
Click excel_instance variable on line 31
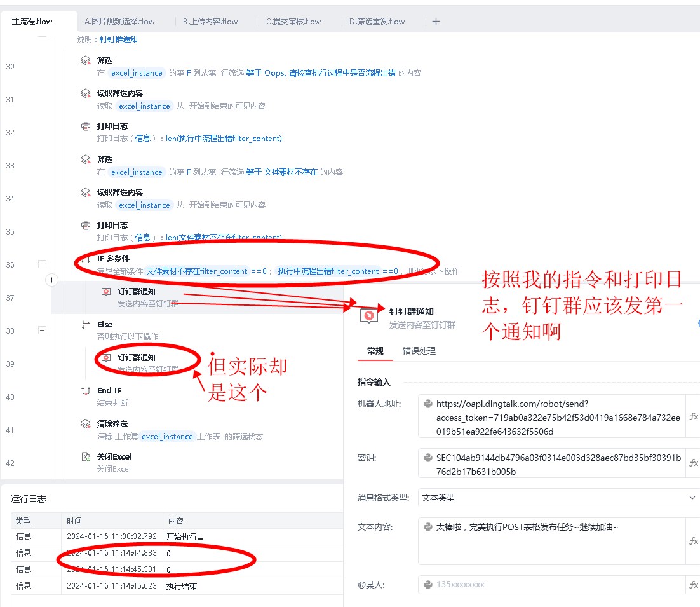pos(144,106)
